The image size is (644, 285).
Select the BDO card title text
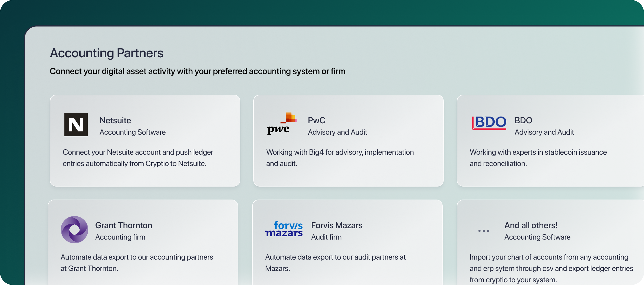(x=523, y=120)
